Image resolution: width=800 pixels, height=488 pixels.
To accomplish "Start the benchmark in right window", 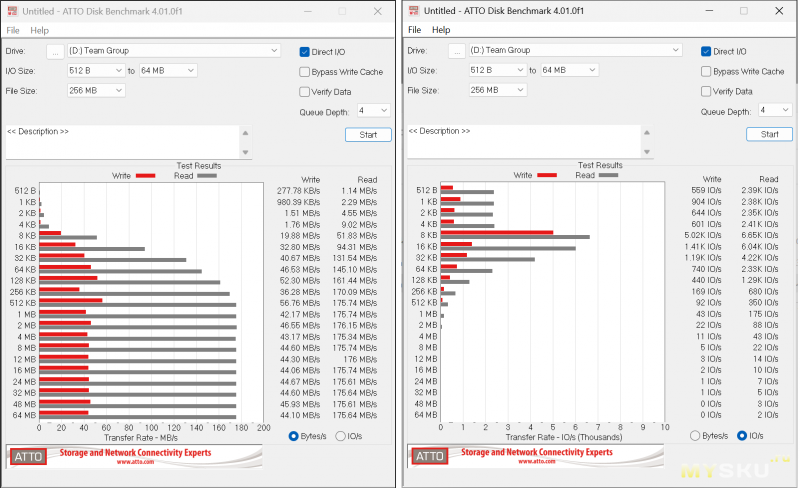I will (769, 134).
